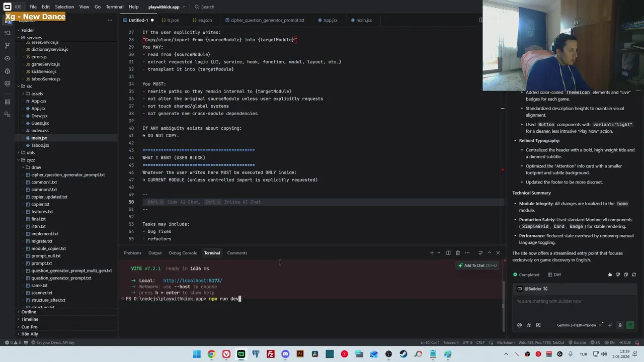Open Explorer more actions ellipsis
The height and width of the screenshot is (362, 644).
pyautogui.click(x=110, y=20)
